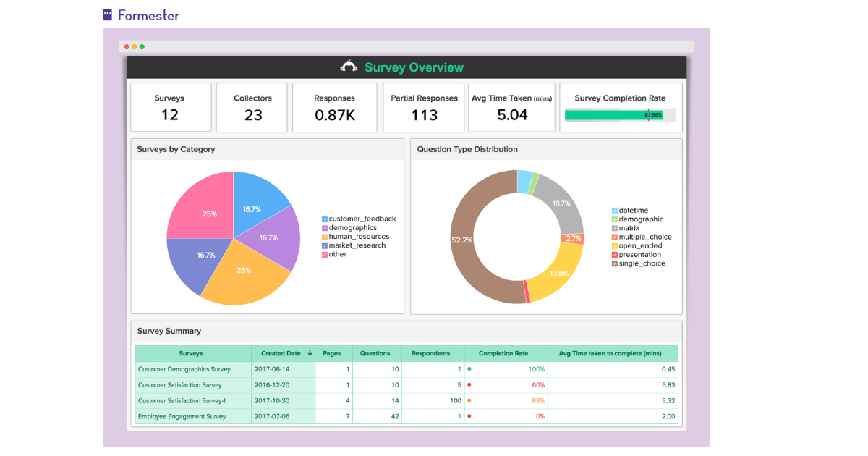
Task: Click the red status dot beside 60% completion
Action: coord(469,384)
